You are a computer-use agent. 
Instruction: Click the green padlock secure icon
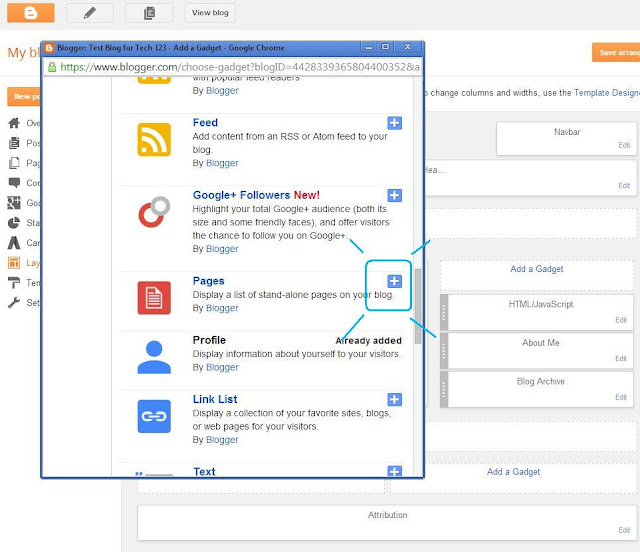52,67
